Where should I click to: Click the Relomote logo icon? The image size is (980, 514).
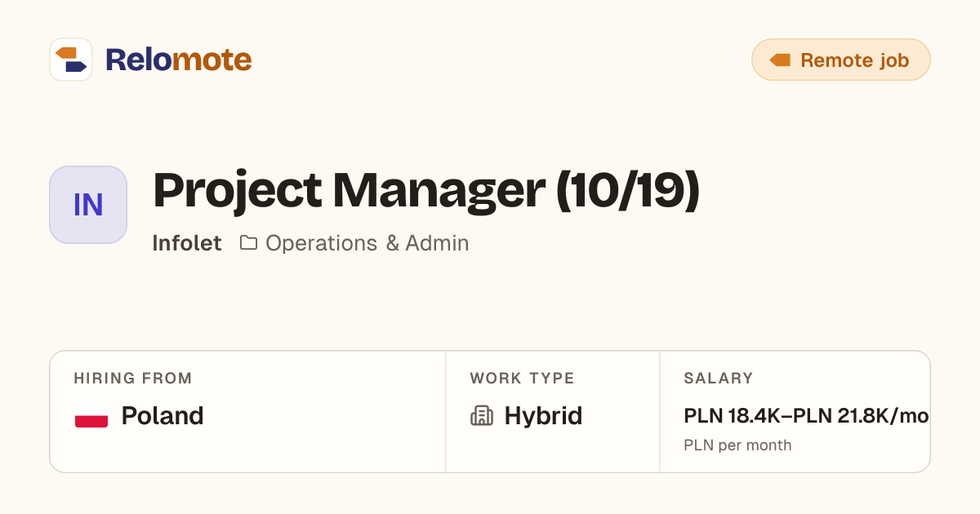click(x=71, y=60)
